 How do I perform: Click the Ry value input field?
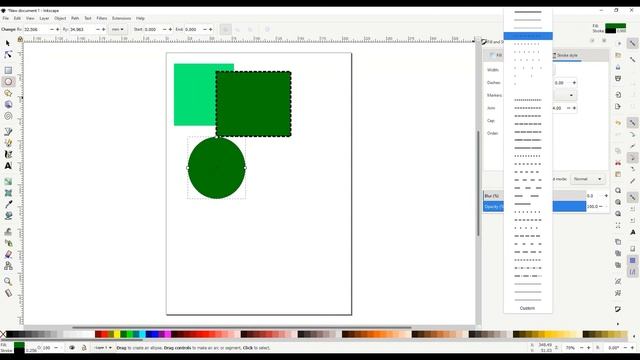point(82,29)
